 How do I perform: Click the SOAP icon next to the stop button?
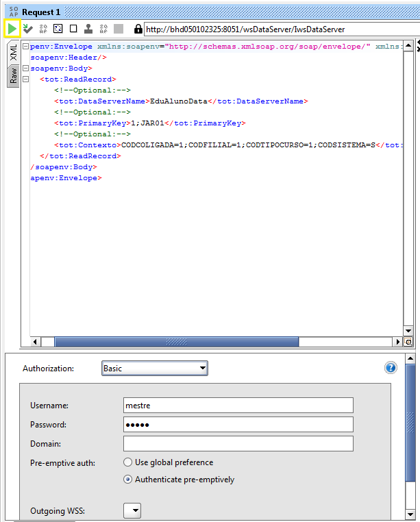(x=103, y=29)
